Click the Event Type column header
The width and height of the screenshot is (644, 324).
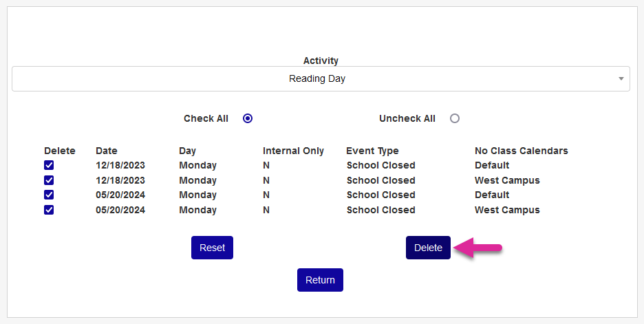372,151
